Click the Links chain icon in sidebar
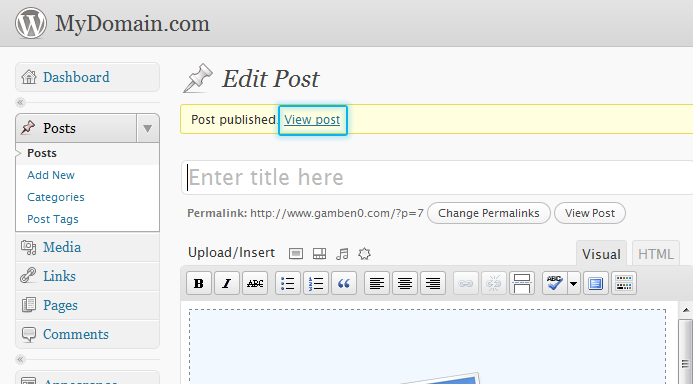Screen dimensions: 693x384 pyautogui.click(x=28, y=276)
